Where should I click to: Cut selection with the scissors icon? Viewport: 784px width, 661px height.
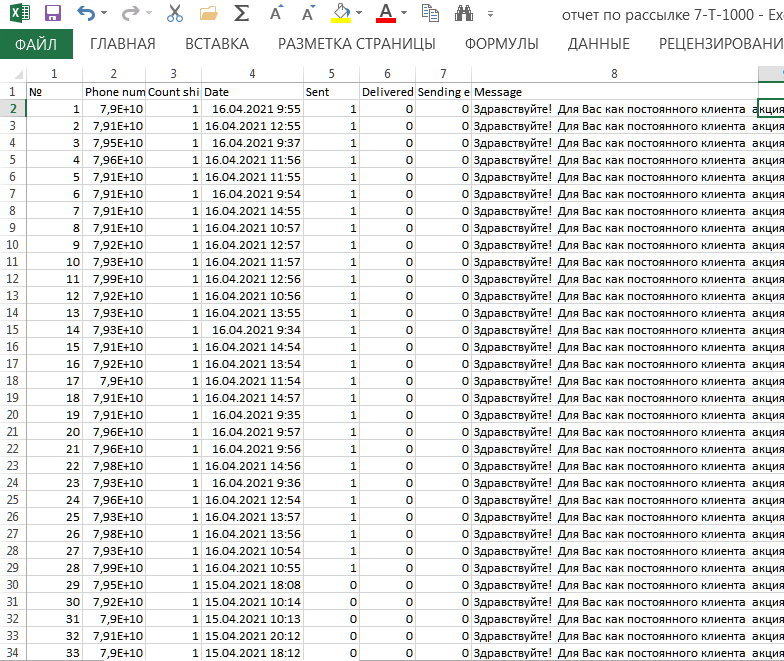click(174, 14)
